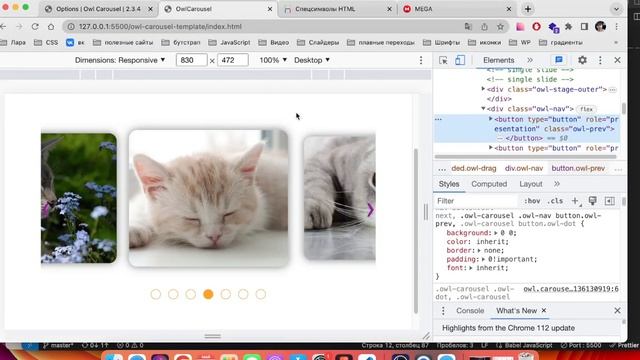Image resolution: width=640 pixels, height=360 pixels.
Task: Close the What's New drawer tab
Action: click(544, 311)
